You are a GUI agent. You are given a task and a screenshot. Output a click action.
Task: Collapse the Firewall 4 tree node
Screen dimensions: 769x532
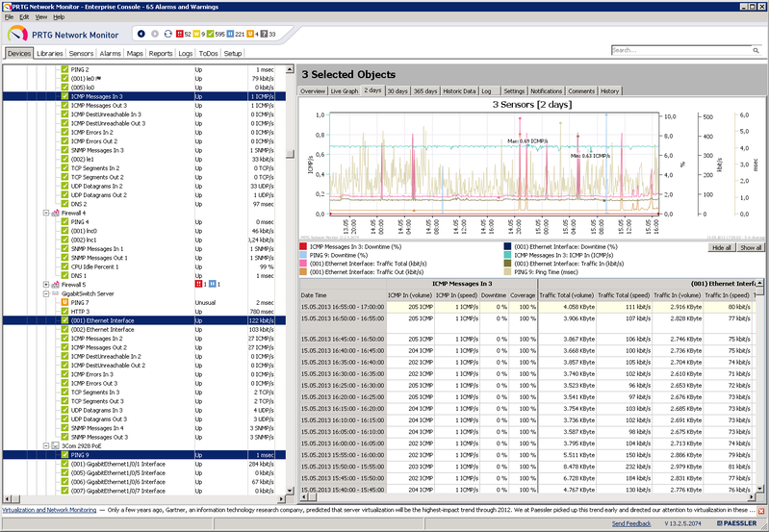coord(45,213)
